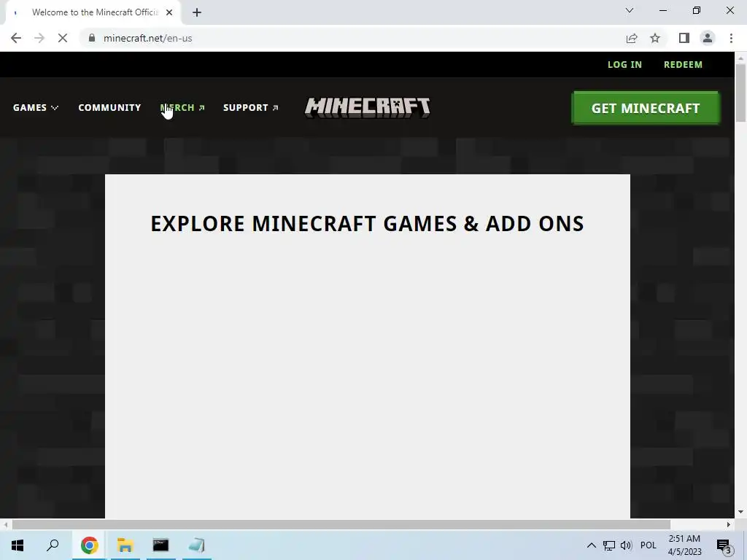Open Chrome side panel icon
747x560 pixels.
(684, 38)
